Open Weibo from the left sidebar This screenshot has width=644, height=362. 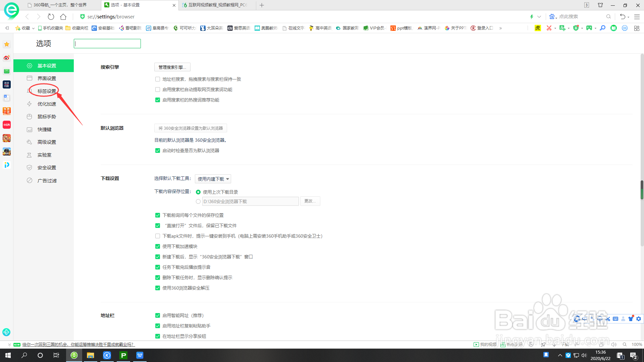click(6, 58)
